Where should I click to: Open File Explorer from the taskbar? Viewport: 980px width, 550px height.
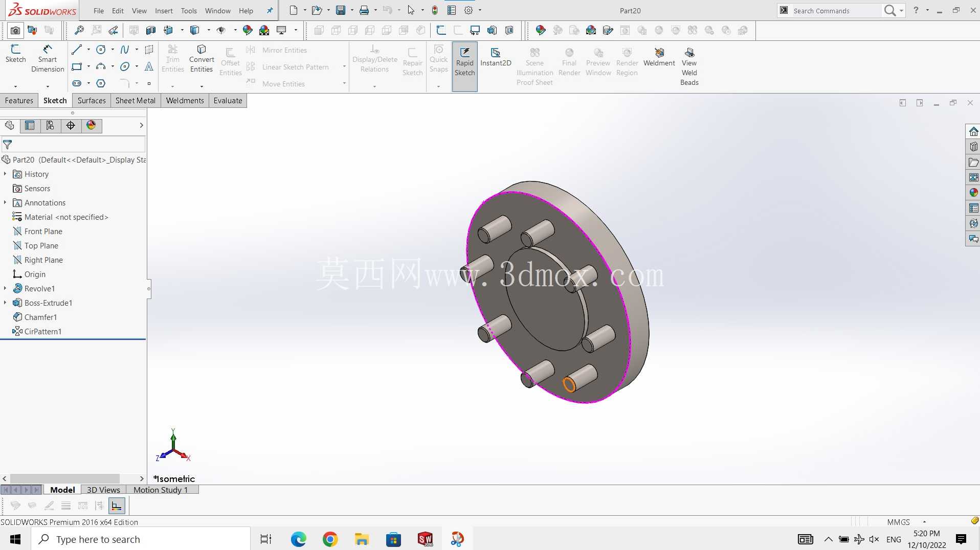point(362,539)
